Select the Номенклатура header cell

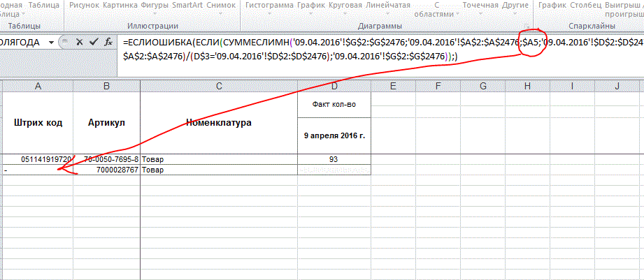point(219,123)
